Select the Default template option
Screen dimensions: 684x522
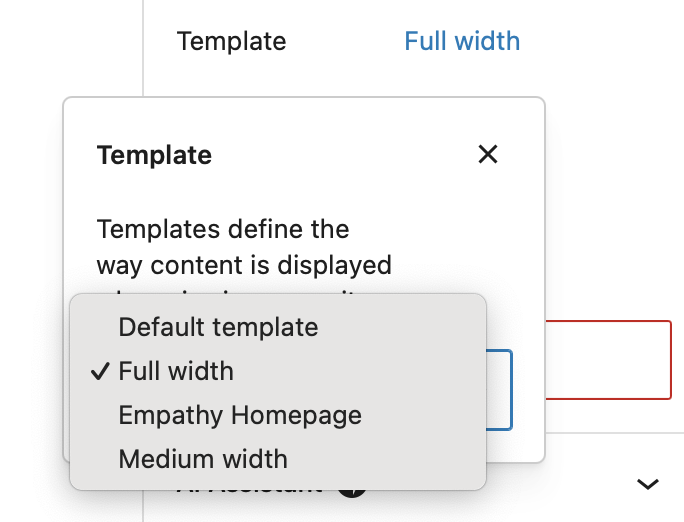[218, 327]
